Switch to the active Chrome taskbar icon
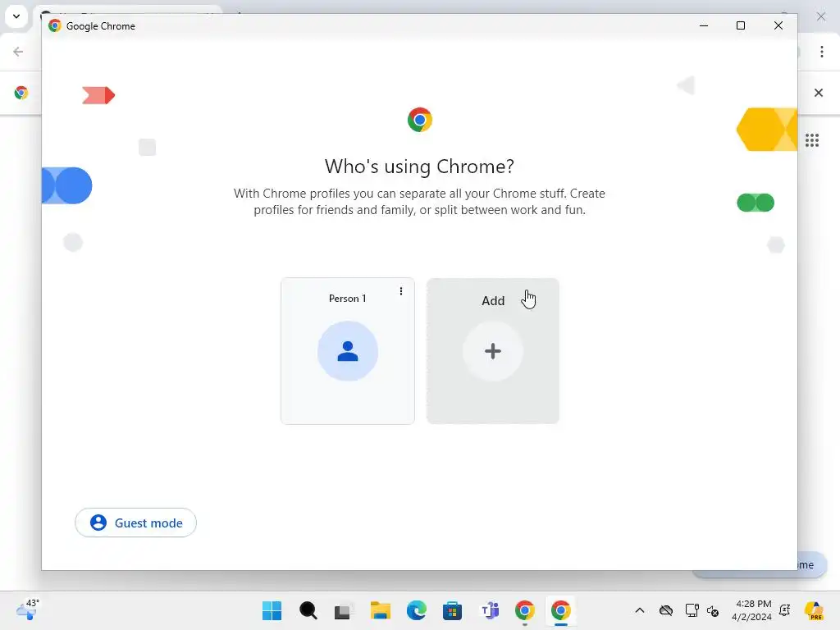This screenshot has width=840, height=630. tap(561, 610)
